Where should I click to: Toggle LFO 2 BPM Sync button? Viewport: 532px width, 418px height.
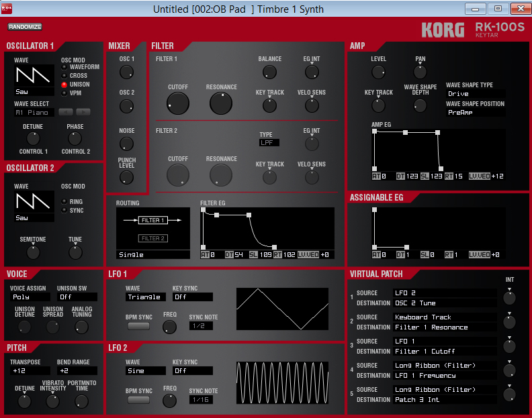tap(138, 400)
